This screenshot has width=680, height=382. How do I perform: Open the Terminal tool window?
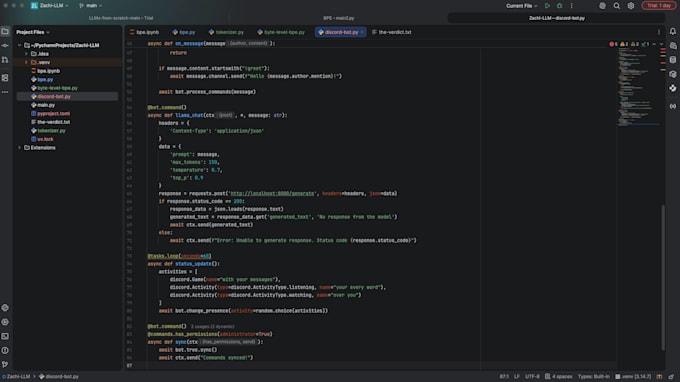click(x=5, y=336)
